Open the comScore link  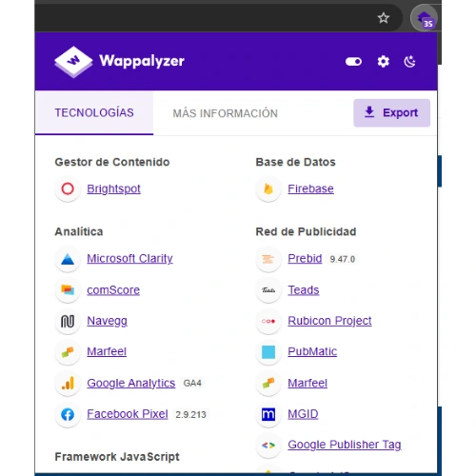113,290
